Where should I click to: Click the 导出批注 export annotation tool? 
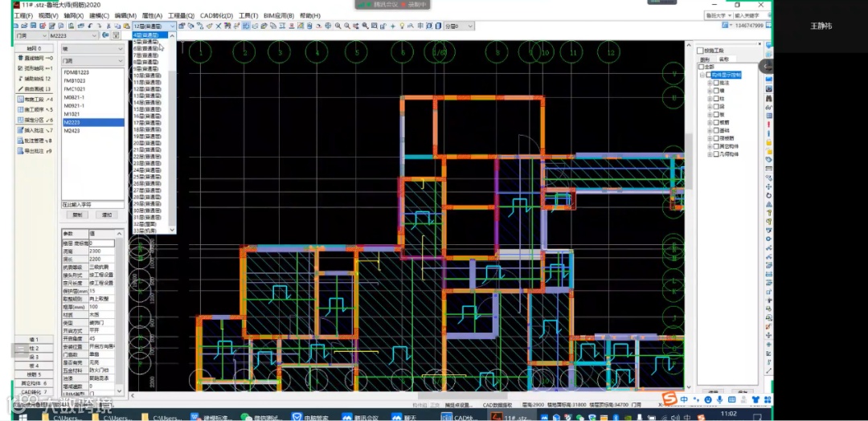pyautogui.click(x=35, y=150)
